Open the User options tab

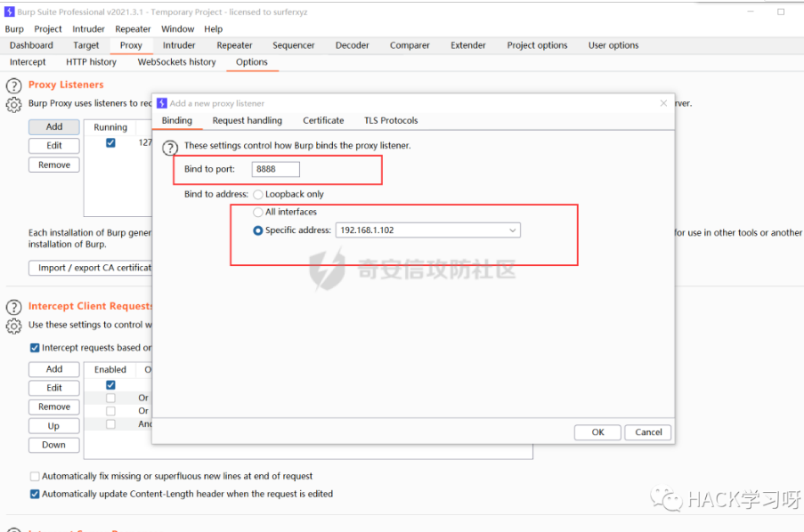pos(613,45)
